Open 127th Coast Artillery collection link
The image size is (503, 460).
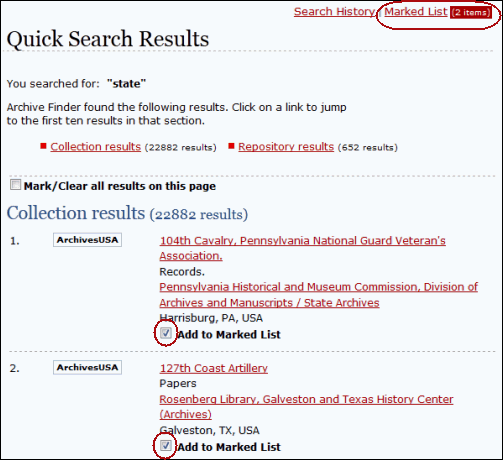pyautogui.click(x=214, y=368)
